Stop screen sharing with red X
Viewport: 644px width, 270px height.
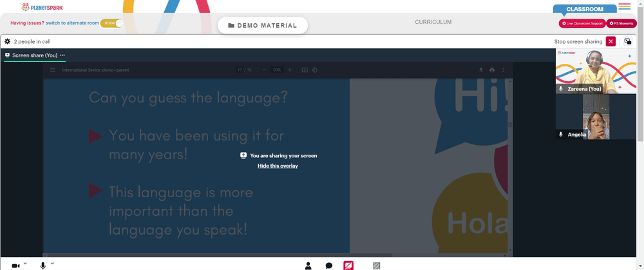(x=611, y=41)
